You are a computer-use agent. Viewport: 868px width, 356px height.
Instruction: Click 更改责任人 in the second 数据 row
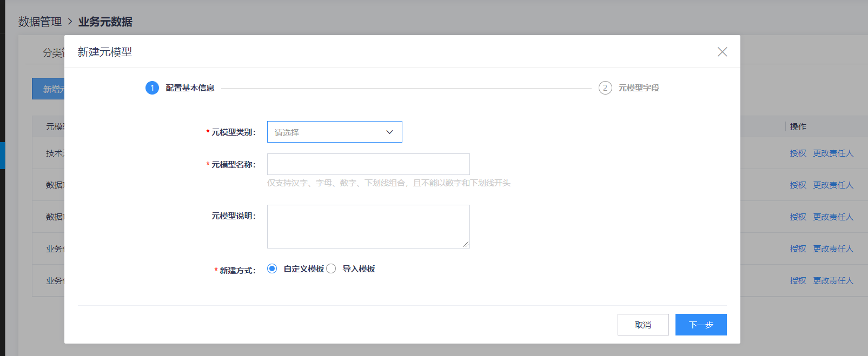(x=833, y=217)
